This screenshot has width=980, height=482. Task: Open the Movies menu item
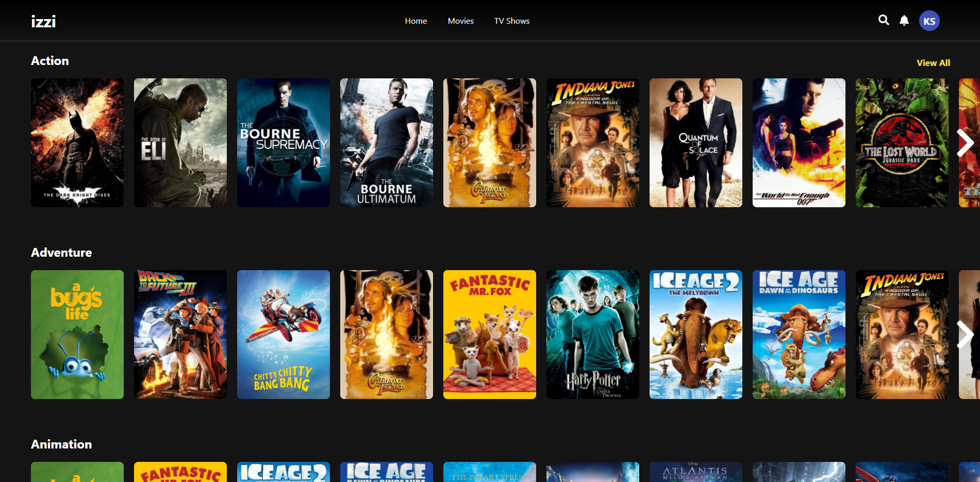[461, 21]
